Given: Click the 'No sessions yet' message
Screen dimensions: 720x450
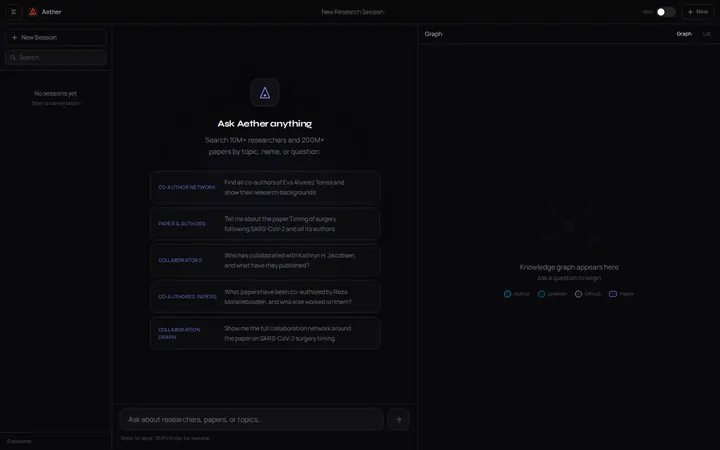Looking at the screenshot, I should [x=56, y=93].
